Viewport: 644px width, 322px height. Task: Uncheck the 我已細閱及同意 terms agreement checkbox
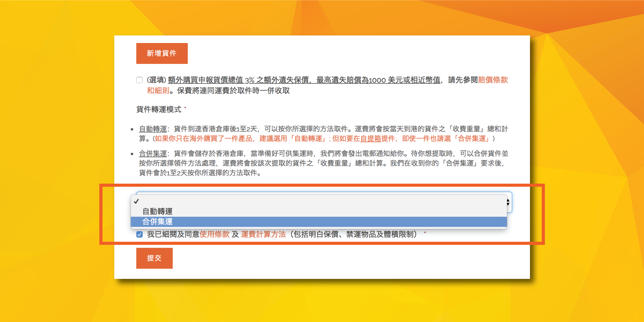tap(140, 234)
